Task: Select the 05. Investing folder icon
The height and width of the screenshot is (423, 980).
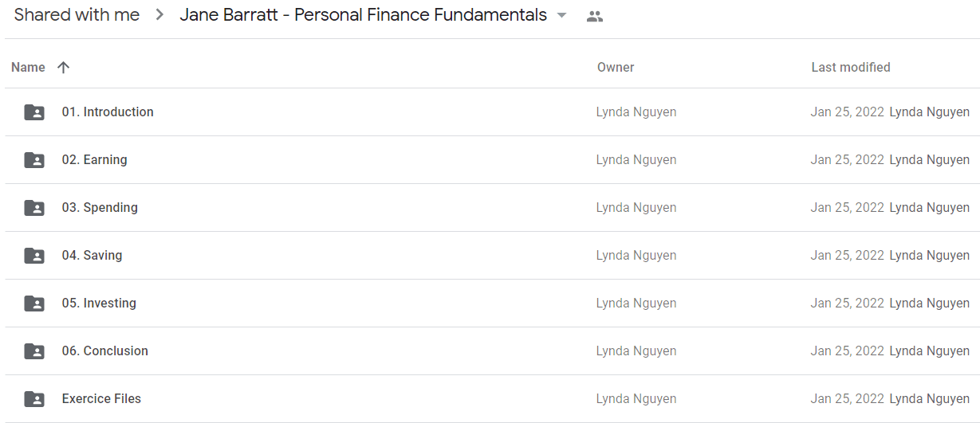Action: click(34, 304)
